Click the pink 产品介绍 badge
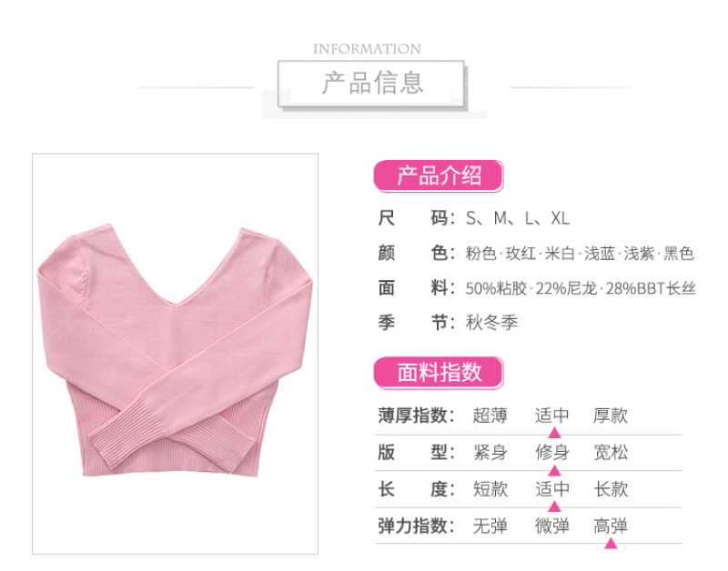This screenshot has height=571, width=728. [x=439, y=176]
